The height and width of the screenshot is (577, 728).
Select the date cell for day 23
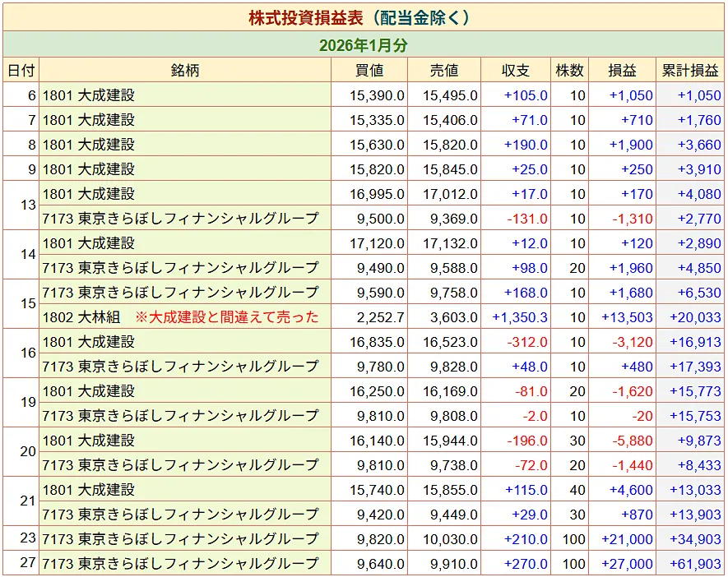pos(21,539)
